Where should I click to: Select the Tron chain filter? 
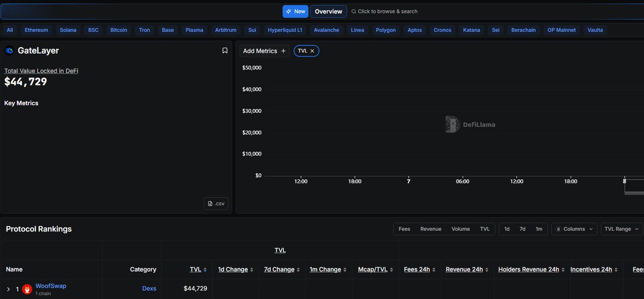click(x=144, y=30)
